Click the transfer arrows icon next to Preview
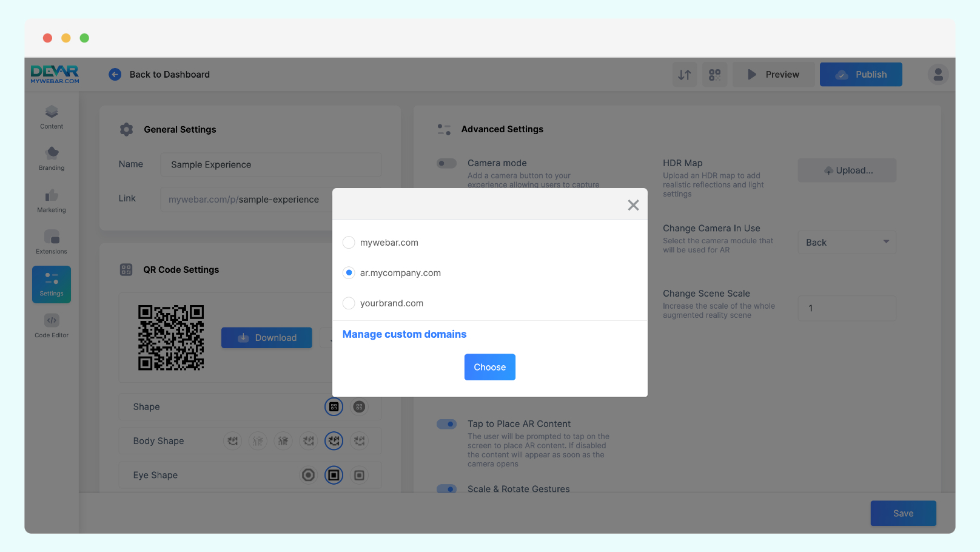The height and width of the screenshot is (552, 980). (685, 74)
